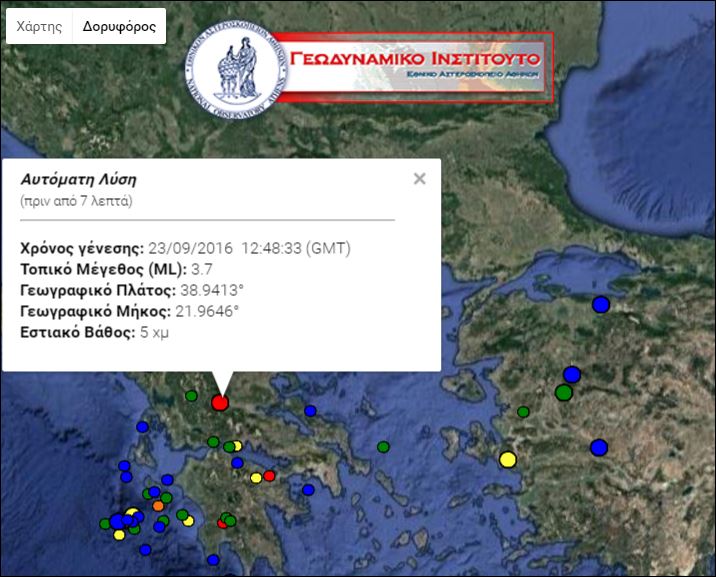Open the National Observatory of Athens seal logo

237,70
